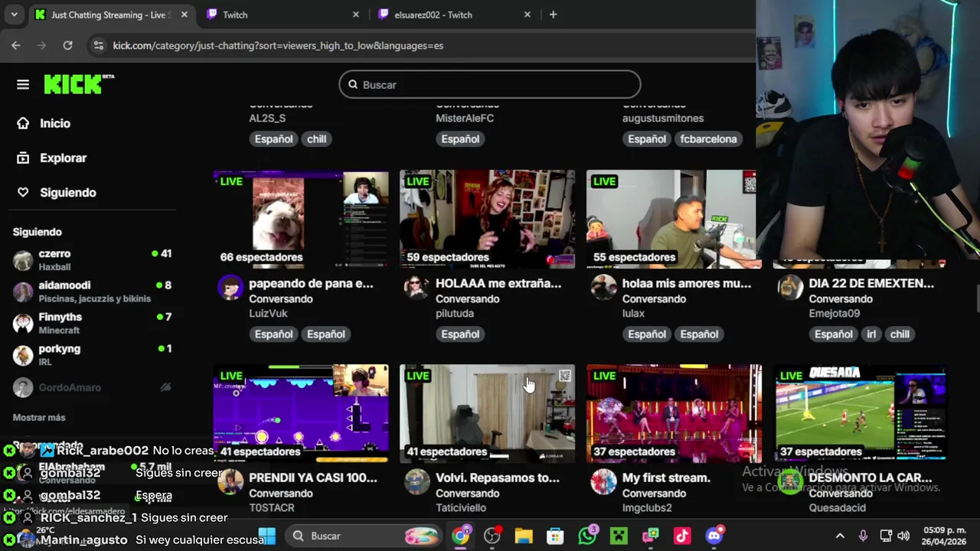Open stream title 'HOLAAA me extraña...'
The image size is (980, 551).
coord(498,283)
